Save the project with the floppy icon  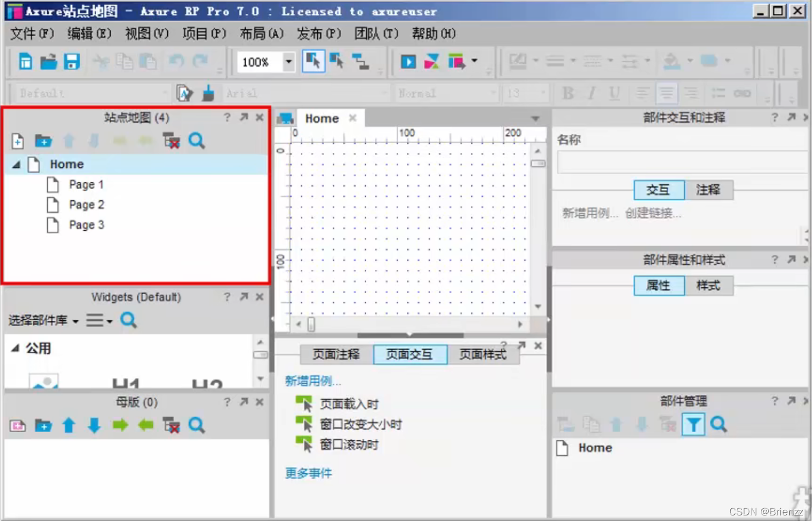click(72, 62)
